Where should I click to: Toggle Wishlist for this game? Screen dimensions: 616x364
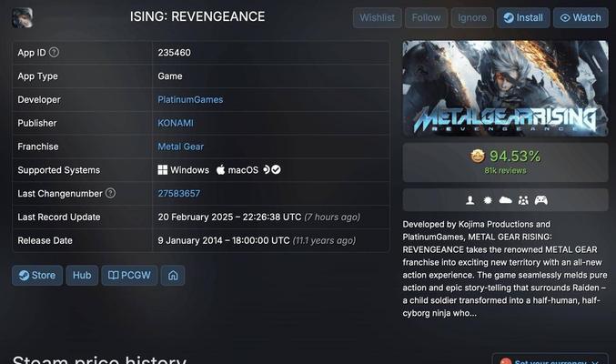tap(377, 17)
